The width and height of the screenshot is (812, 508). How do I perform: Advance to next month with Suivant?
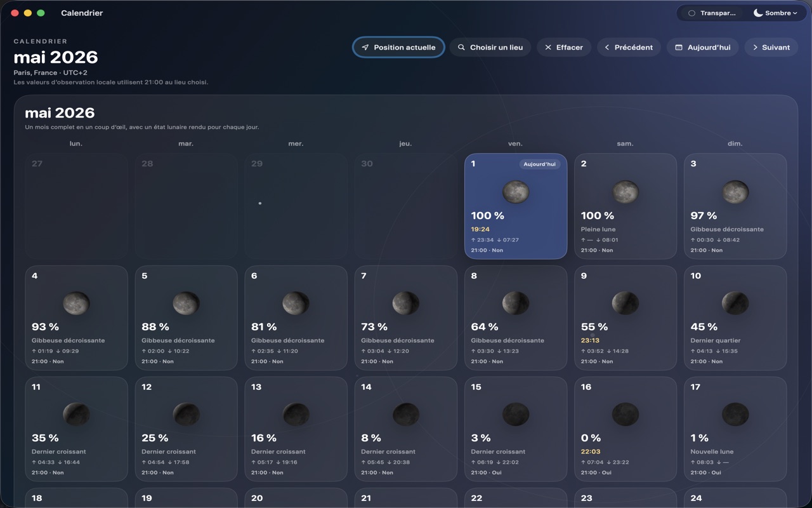771,48
